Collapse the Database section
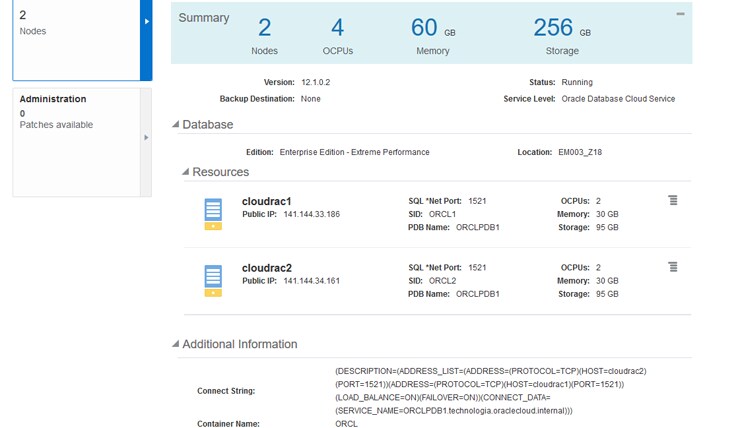 (x=176, y=125)
